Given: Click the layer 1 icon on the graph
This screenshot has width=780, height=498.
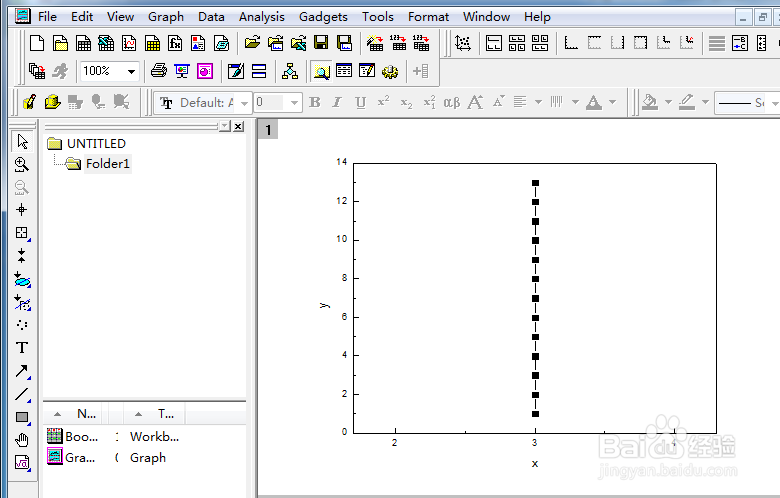Looking at the screenshot, I should pos(268,130).
